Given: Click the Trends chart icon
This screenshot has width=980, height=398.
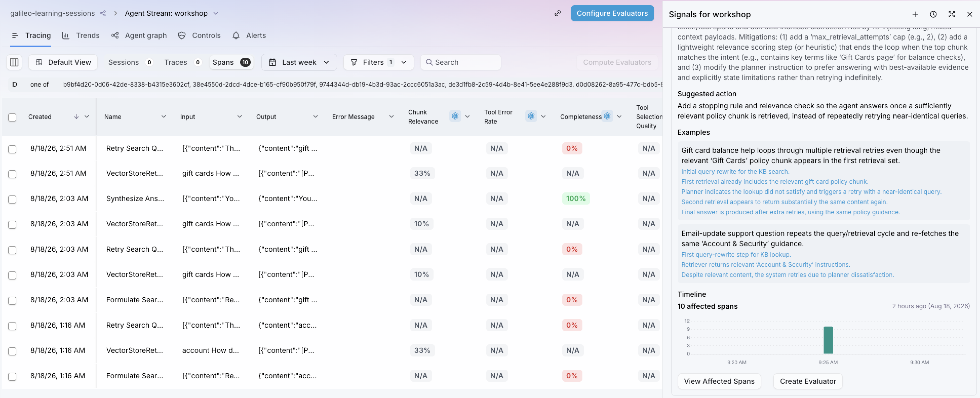Looking at the screenshot, I should [65, 35].
